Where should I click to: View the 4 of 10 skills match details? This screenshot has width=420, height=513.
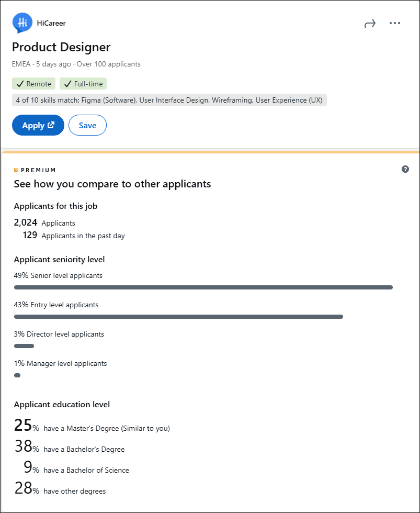pyautogui.click(x=169, y=100)
